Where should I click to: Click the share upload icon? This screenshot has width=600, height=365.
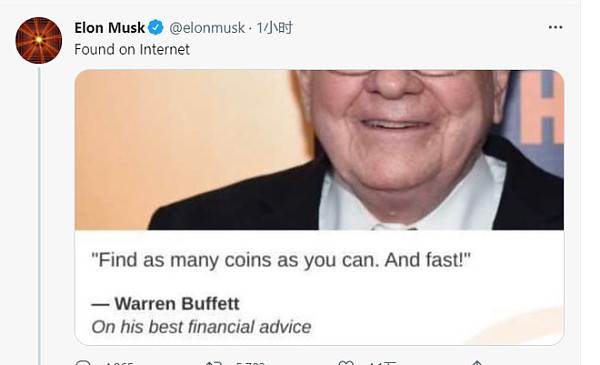coord(477,363)
